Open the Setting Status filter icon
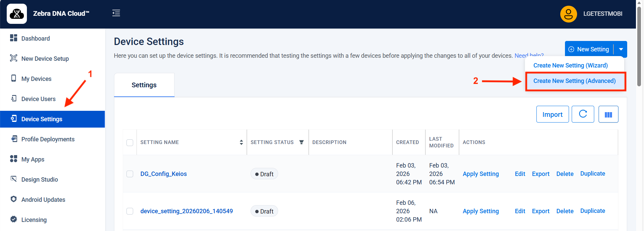This screenshot has height=231, width=644. click(x=301, y=142)
